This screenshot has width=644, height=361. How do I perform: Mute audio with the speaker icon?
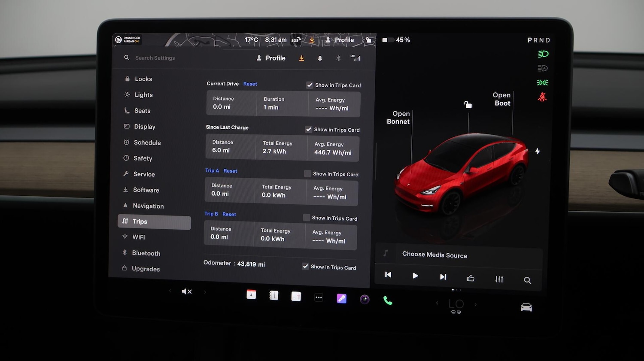click(187, 291)
